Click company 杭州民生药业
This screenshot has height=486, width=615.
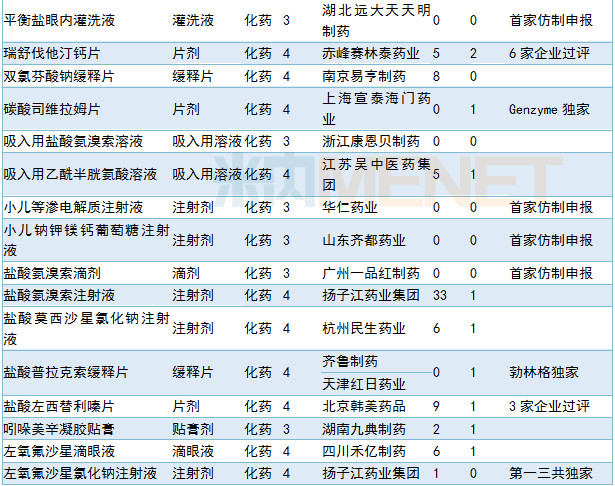(364, 328)
